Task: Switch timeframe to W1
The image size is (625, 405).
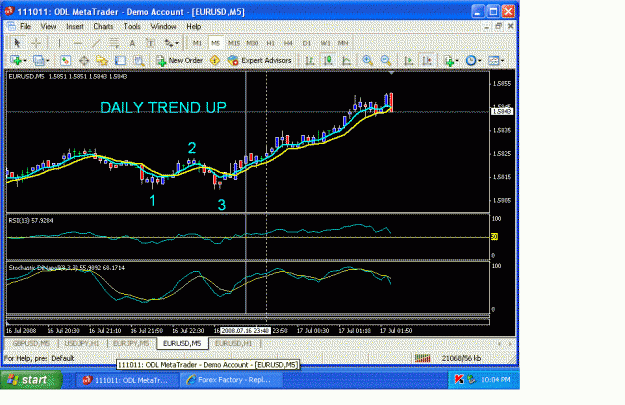Action: pos(325,43)
